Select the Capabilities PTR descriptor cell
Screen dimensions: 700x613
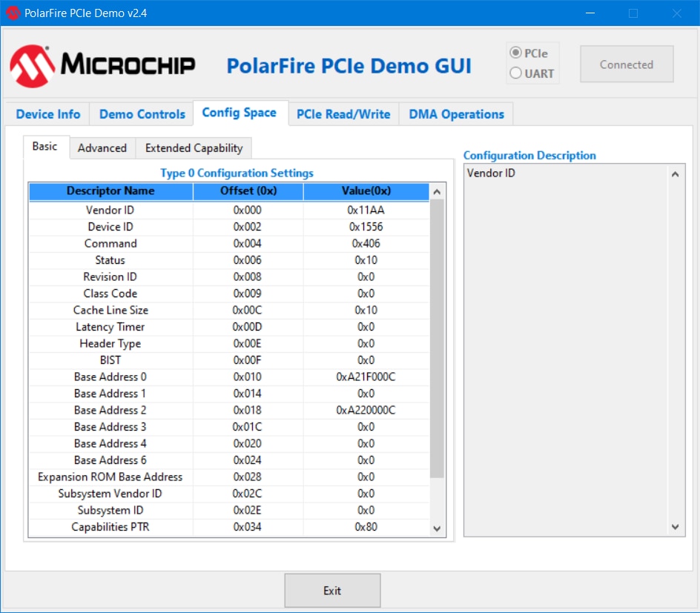[x=110, y=527]
